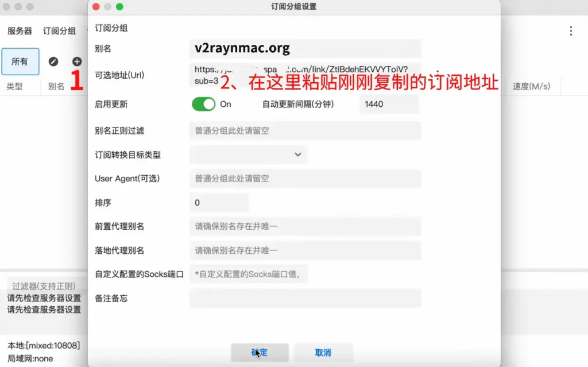Screen dimensions: 588x367
Task: Click the pencil edit subscription group icon
Action: [53, 61]
